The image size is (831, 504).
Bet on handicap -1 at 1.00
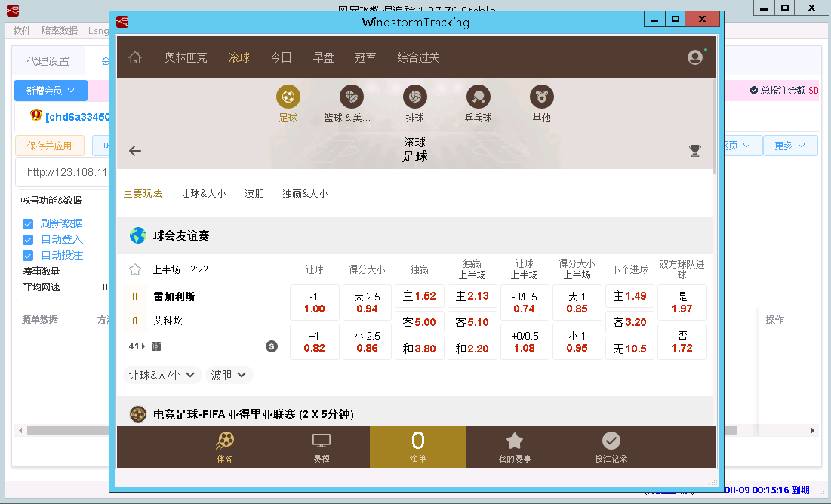pos(314,303)
